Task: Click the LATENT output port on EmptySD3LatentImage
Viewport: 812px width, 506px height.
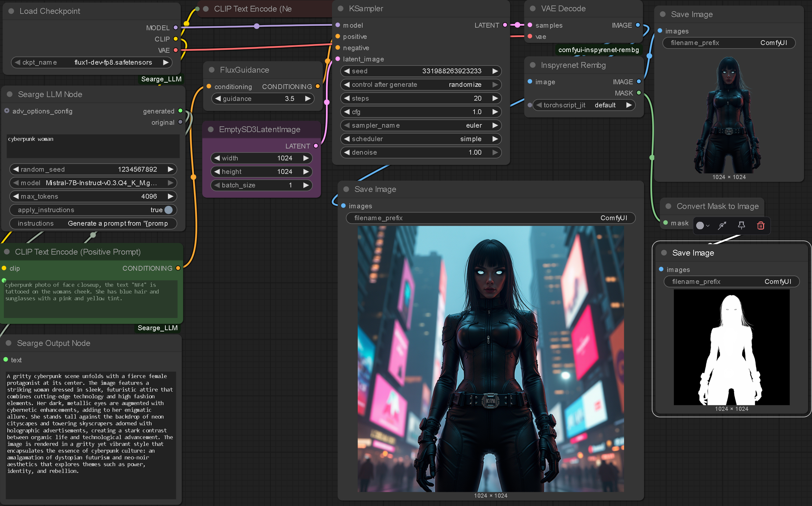Action: point(316,146)
